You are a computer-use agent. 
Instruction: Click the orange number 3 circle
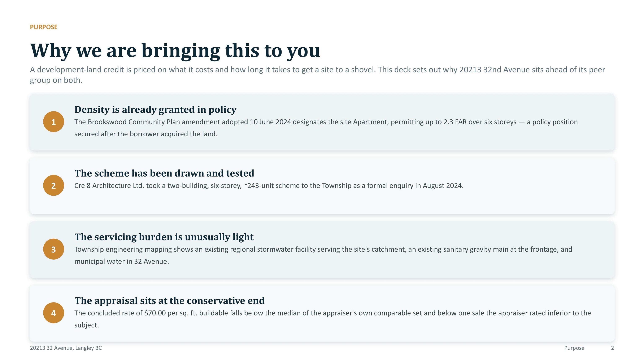(53, 249)
